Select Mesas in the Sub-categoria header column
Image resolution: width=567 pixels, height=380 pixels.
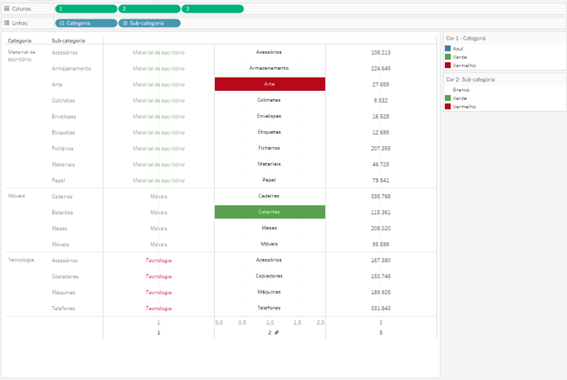coord(59,229)
